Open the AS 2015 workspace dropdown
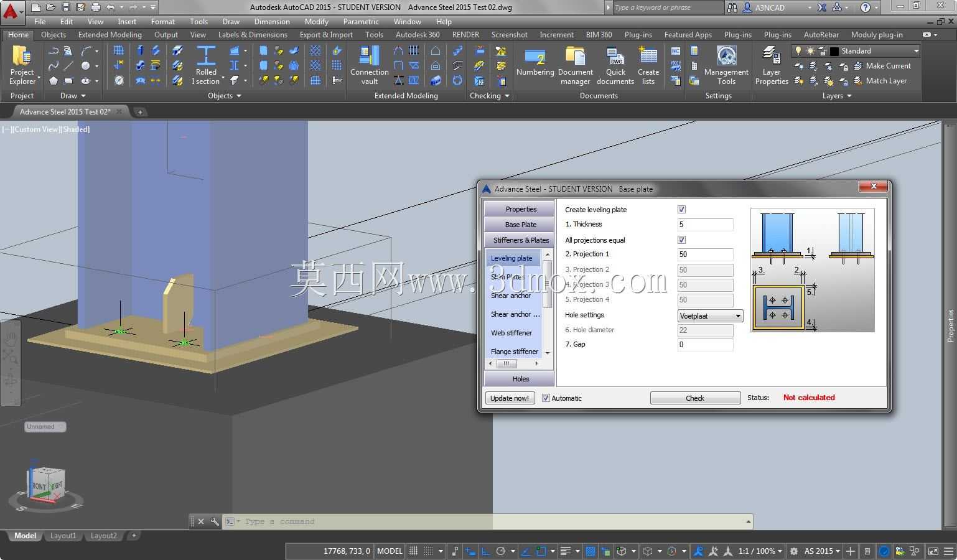957x560 pixels. pos(822,551)
